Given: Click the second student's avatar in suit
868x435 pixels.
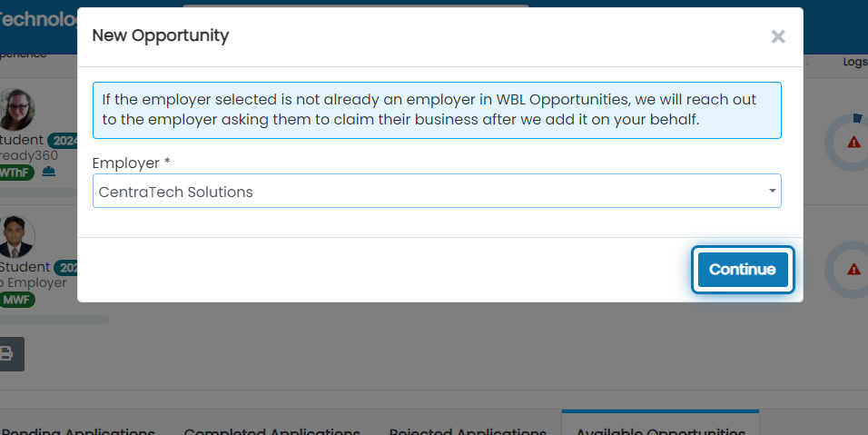Looking at the screenshot, I should coord(16,237).
